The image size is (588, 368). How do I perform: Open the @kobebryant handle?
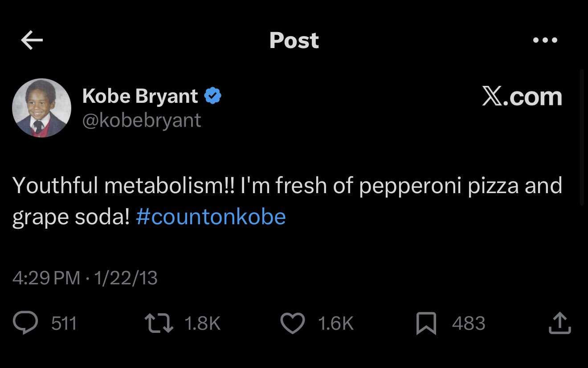[142, 120]
